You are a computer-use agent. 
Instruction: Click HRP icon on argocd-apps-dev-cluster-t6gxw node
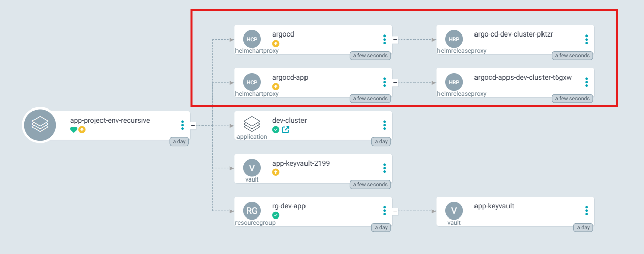click(x=454, y=82)
